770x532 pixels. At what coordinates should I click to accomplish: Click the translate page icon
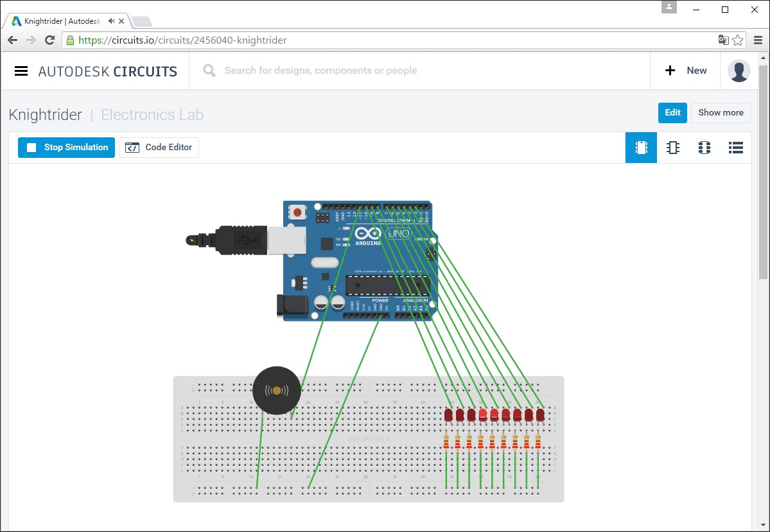click(723, 40)
